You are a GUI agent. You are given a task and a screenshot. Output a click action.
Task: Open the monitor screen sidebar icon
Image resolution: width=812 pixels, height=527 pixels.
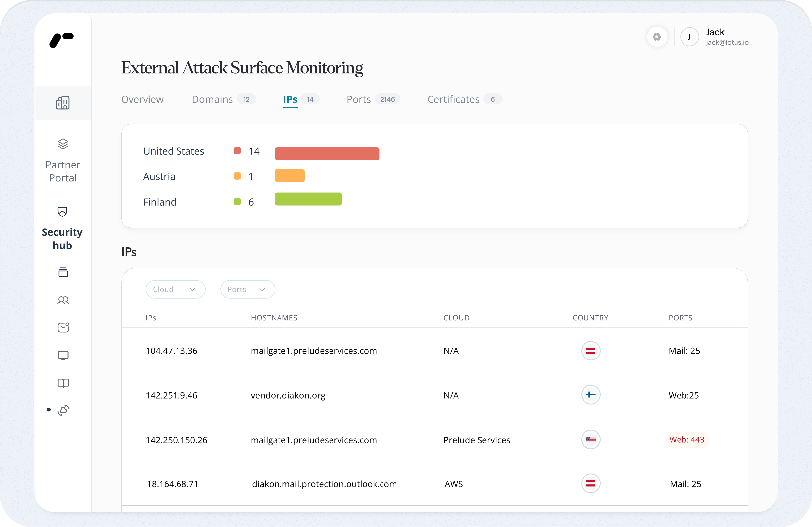[63, 356]
